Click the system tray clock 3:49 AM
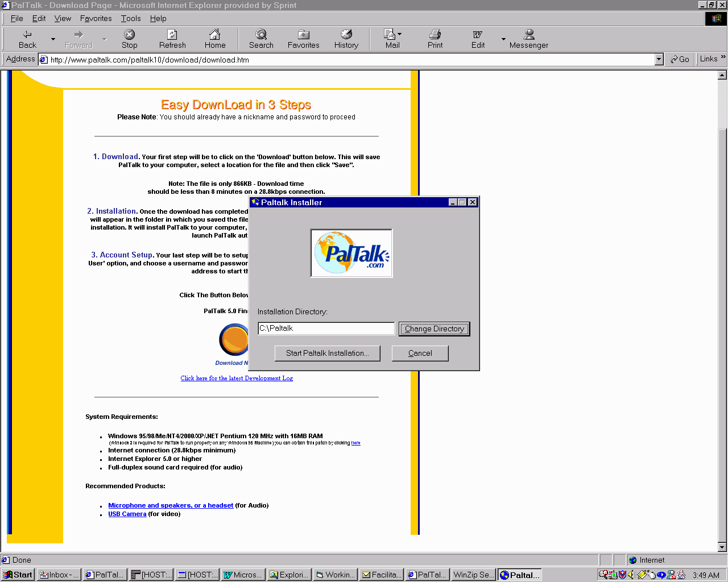This screenshot has width=728, height=582. [706, 575]
